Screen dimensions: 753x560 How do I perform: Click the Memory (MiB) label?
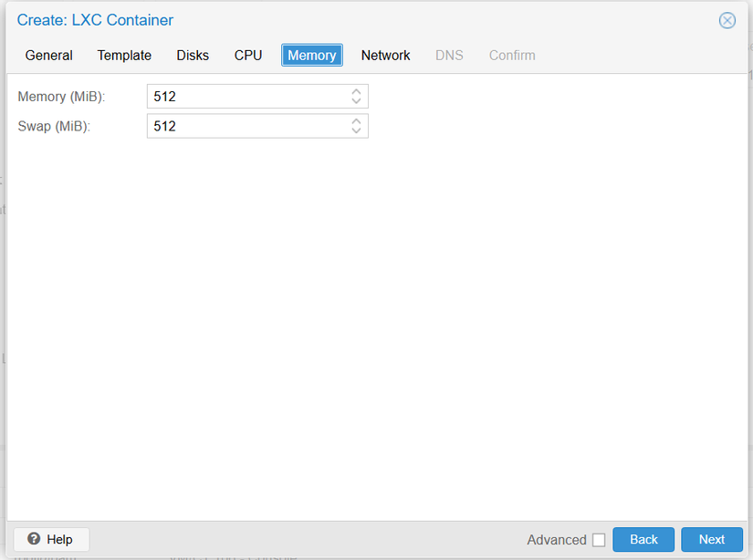(61, 97)
